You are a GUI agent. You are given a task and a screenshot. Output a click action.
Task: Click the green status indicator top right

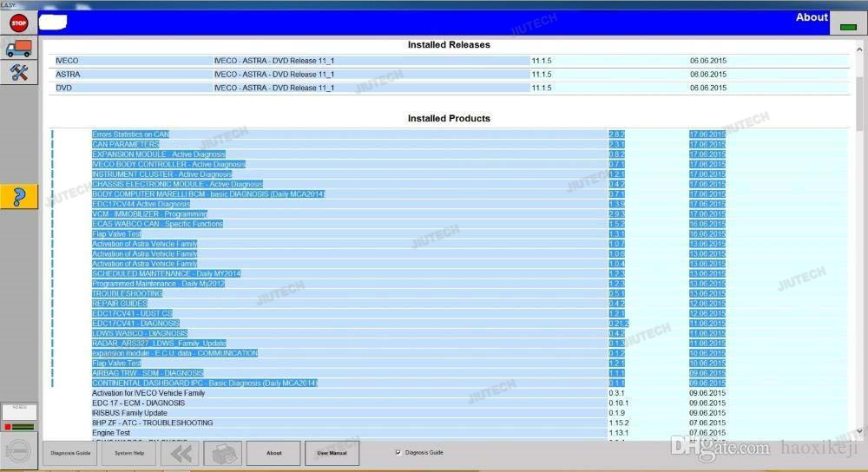[x=848, y=27]
